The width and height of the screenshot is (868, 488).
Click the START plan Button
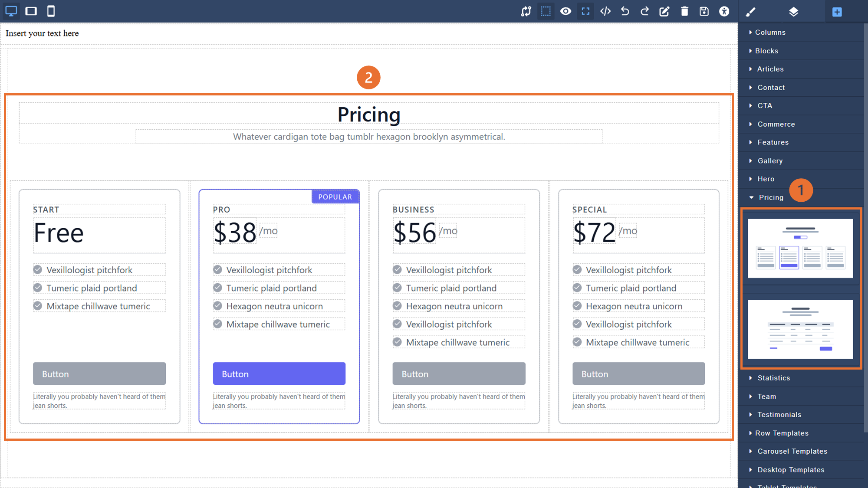[x=99, y=373]
